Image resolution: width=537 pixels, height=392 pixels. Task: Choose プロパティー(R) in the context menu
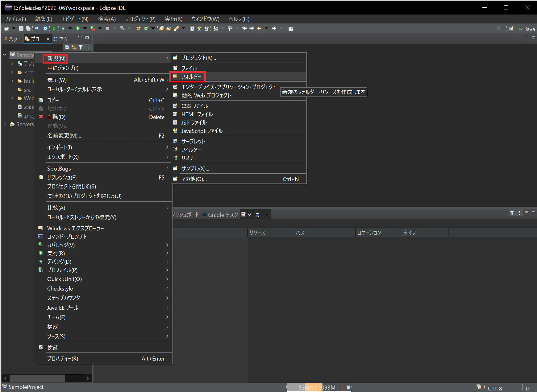pos(103,358)
